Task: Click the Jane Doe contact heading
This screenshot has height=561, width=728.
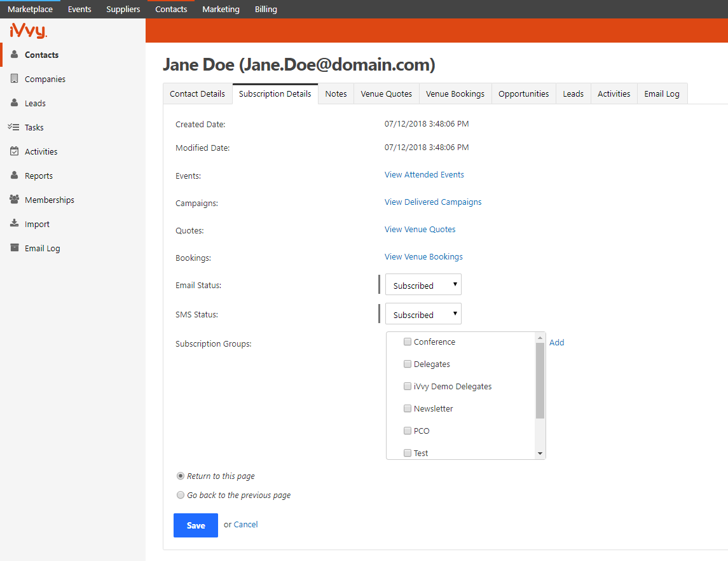Action: [x=299, y=64]
